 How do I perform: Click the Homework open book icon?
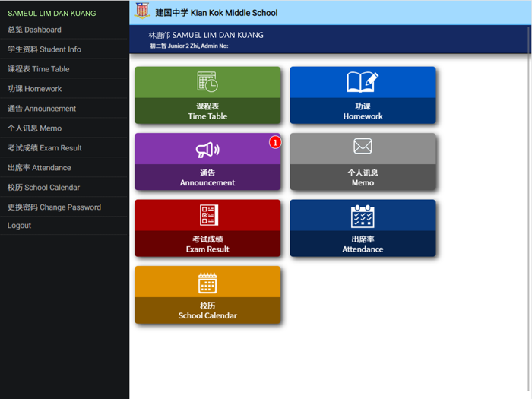click(363, 82)
